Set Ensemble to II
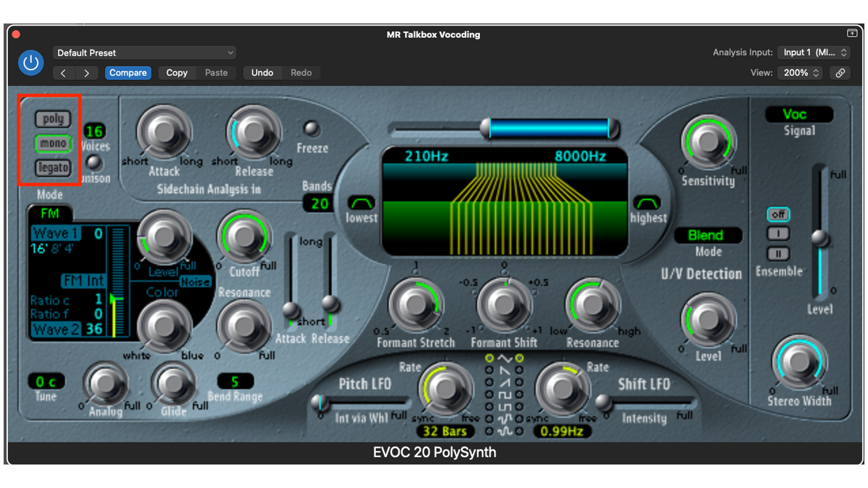Screen dimensions: 868x488 [x=778, y=253]
